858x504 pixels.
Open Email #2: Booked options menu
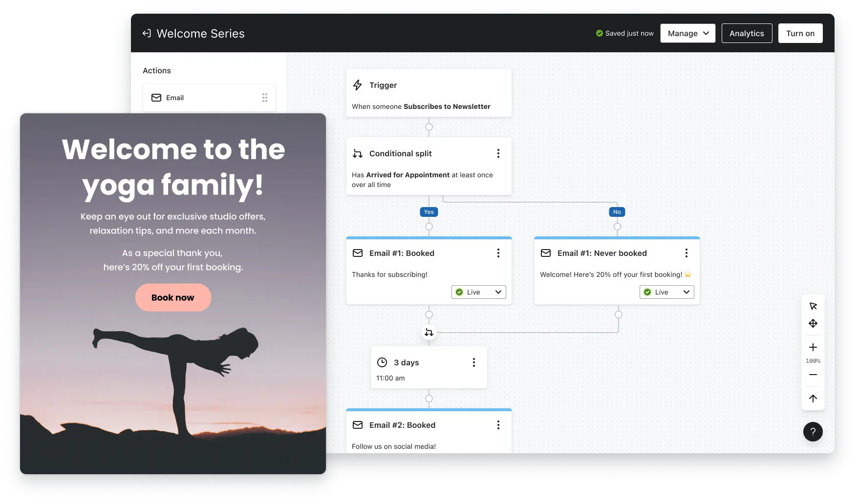pos(498,425)
